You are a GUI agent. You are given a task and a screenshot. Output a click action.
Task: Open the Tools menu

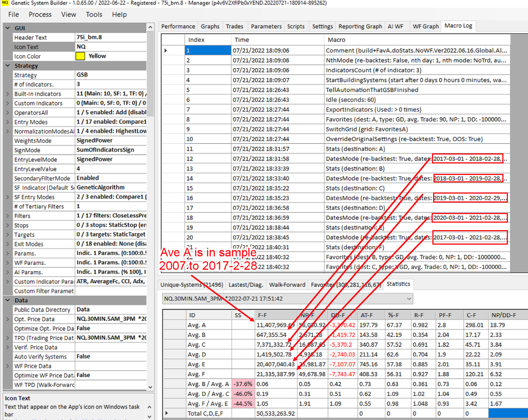94,15
